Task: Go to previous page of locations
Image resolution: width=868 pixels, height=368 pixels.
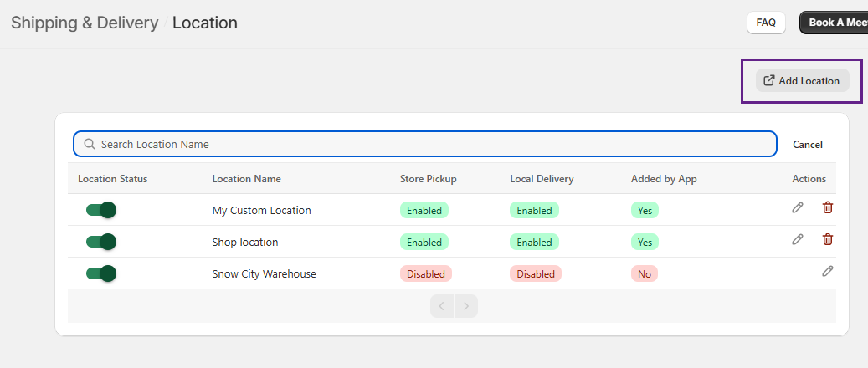Action: [x=442, y=306]
